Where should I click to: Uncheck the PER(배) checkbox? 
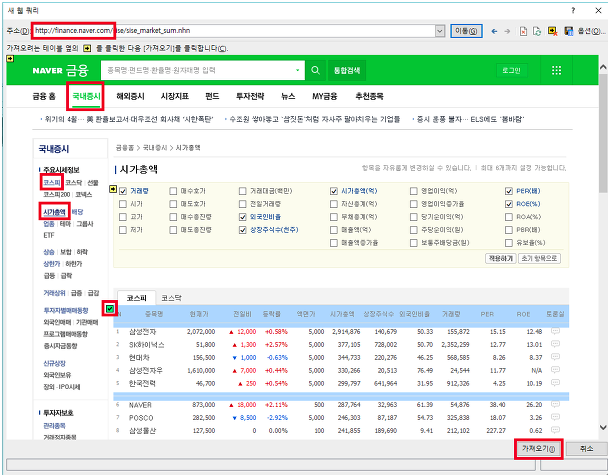coord(508,191)
